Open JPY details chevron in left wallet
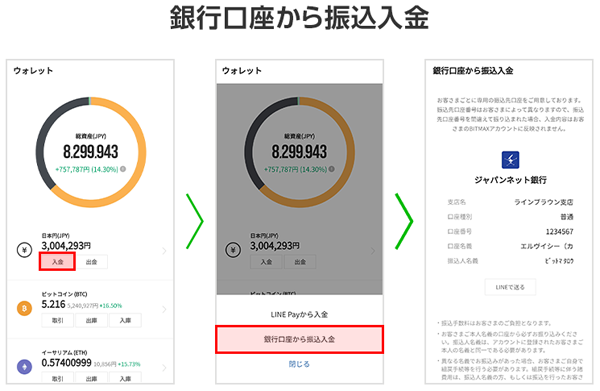The image size is (600, 391). tap(164, 251)
